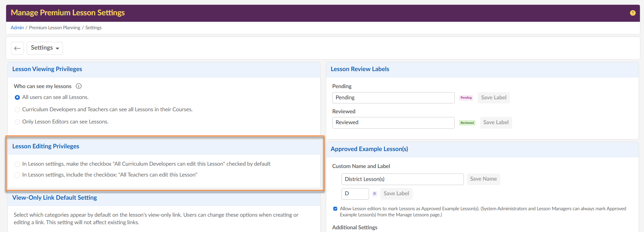Click the green Reviewed label badge
The height and width of the screenshot is (232, 644).
pyautogui.click(x=467, y=123)
